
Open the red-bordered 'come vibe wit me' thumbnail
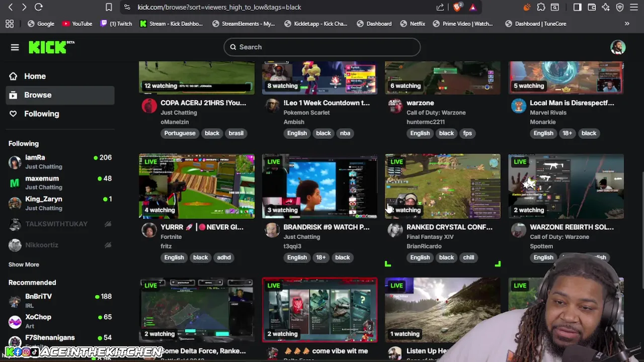coord(319,310)
